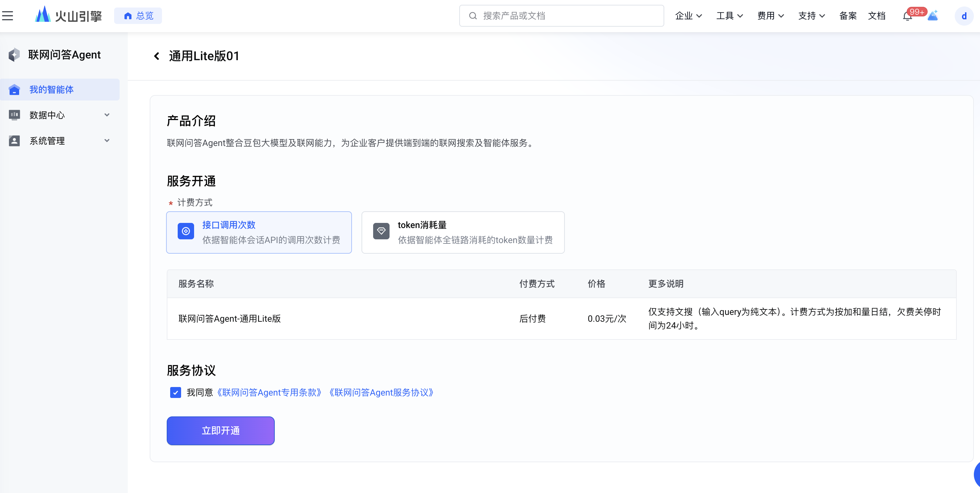The width and height of the screenshot is (980, 493).
Task: Select 接口调用次数 billing method
Action: pyautogui.click(x=259, y=232)
